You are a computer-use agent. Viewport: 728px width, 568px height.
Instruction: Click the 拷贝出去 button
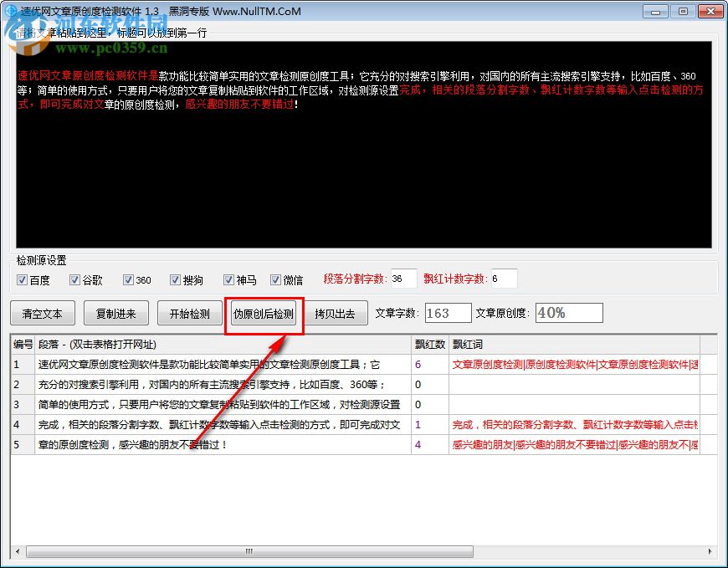click(336, 313)
